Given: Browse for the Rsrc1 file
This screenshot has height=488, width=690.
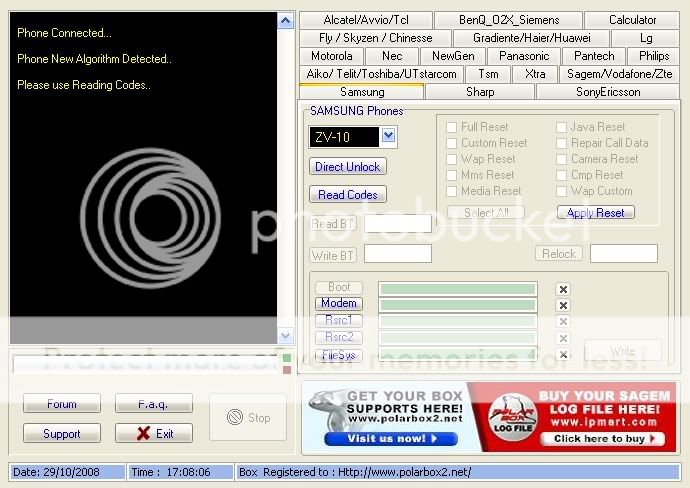Looking at the screenshot, I should tap(339, 320).
